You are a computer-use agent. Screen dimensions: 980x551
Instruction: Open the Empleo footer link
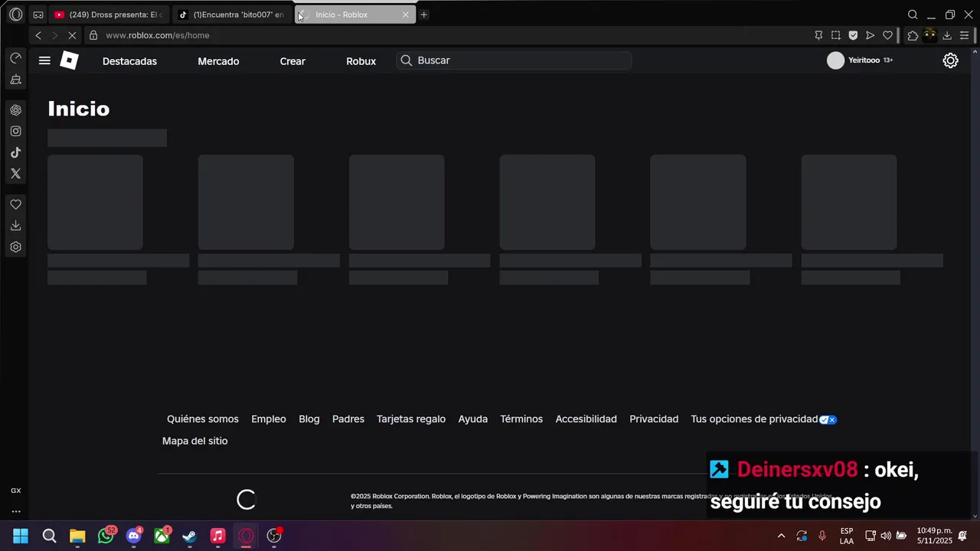pyautogui.click(x=269, y=419)
